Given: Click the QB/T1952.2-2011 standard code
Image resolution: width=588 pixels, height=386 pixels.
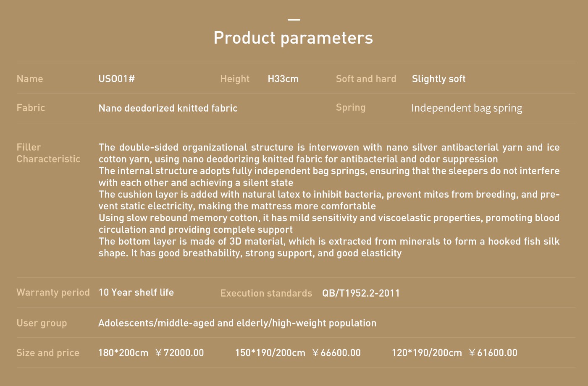Looking at the screenshot, I should click(361, 293).
